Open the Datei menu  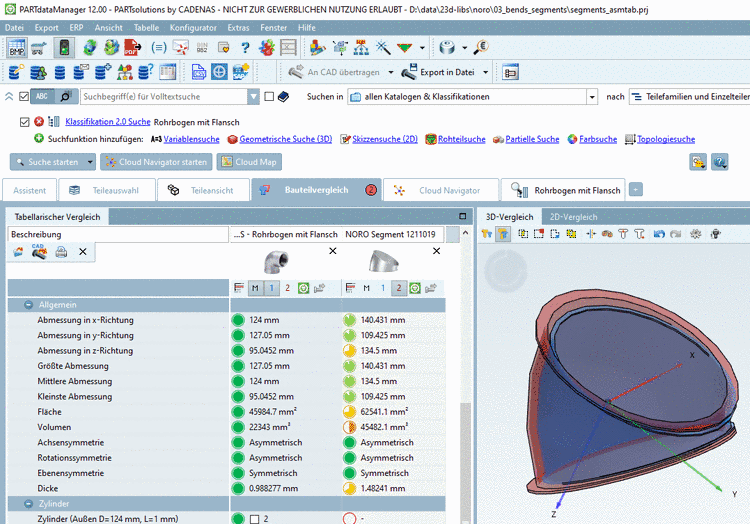click(x=14, y=28)
